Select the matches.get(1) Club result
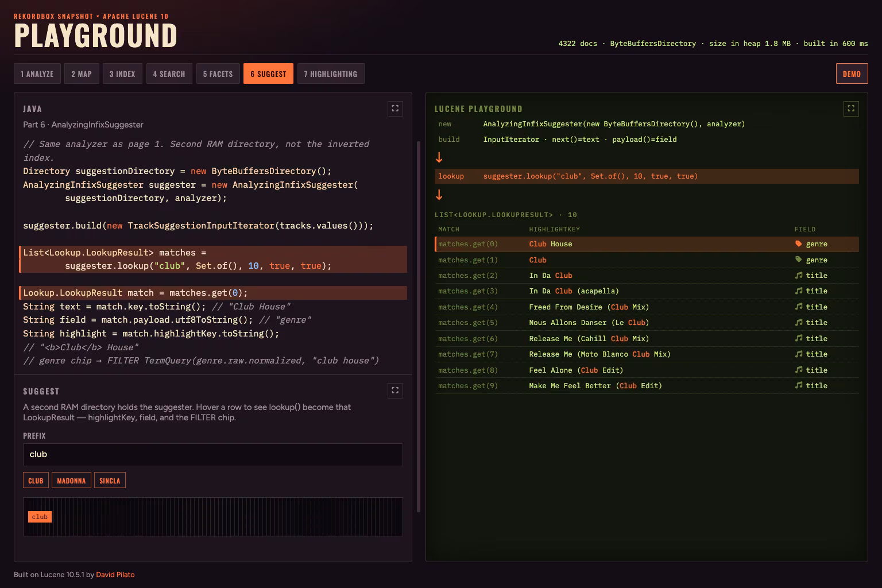This screenshot has width=882, height=588. click(647, 260)
